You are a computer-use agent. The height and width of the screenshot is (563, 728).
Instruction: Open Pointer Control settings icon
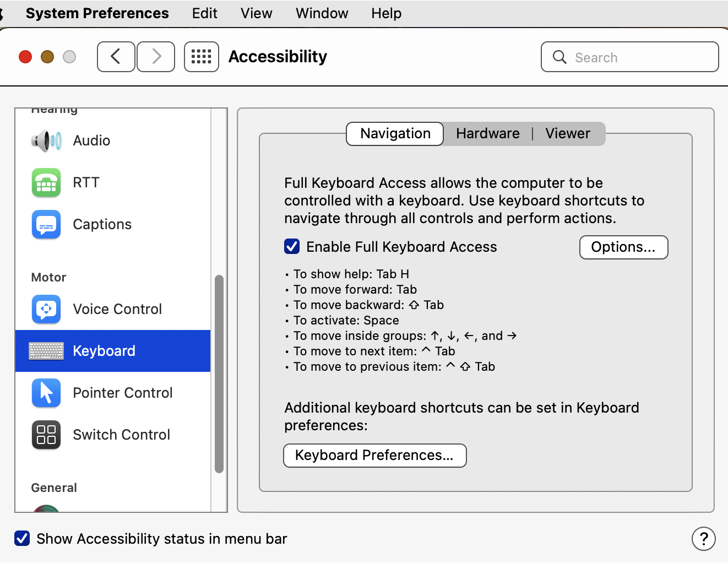[x=46, y=393]
